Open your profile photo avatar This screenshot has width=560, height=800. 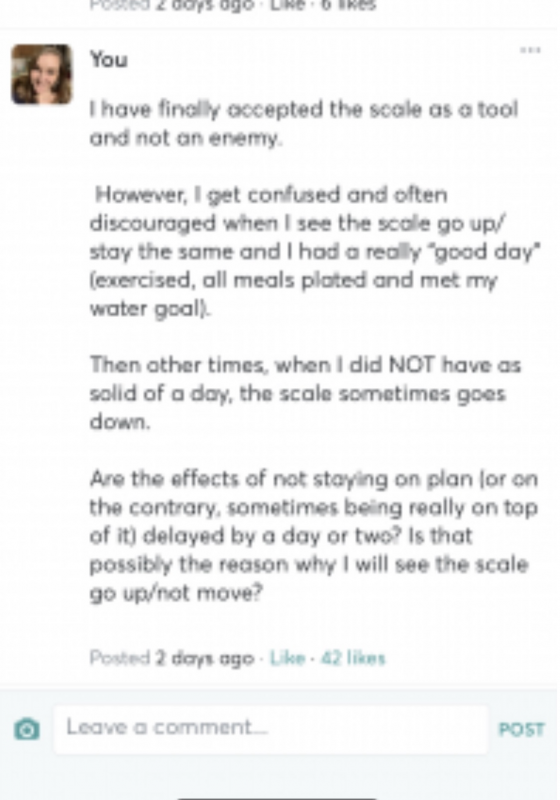point(42,74)
